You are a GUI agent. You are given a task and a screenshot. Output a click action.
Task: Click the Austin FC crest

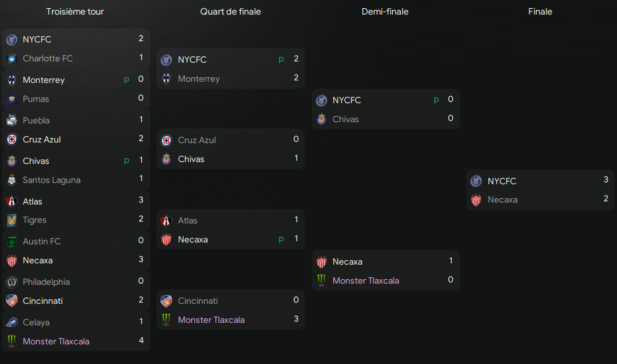click(x=12, y=241)
